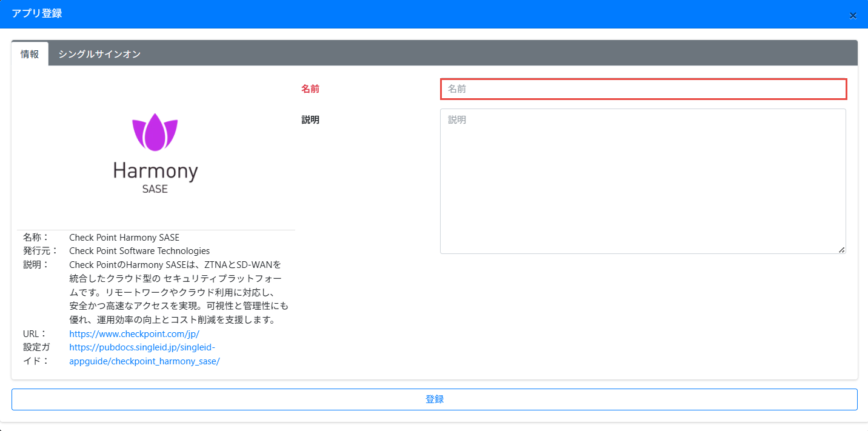
Task: Open the checkpoint.com/jp URL link
Action: point(134,334)
